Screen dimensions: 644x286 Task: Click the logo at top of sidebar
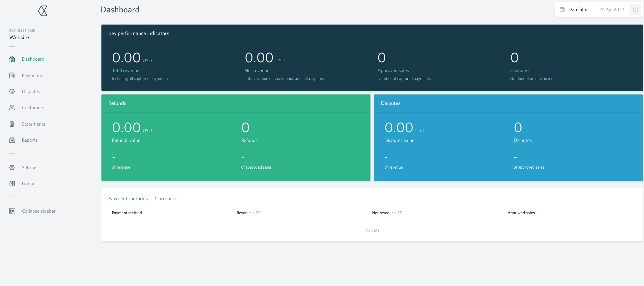[43, 11]
